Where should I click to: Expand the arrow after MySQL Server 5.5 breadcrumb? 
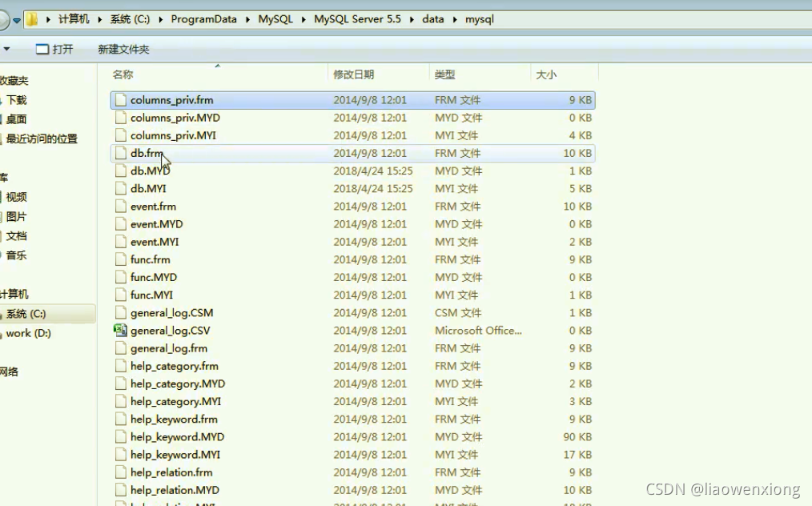click(x=412, y=20)
